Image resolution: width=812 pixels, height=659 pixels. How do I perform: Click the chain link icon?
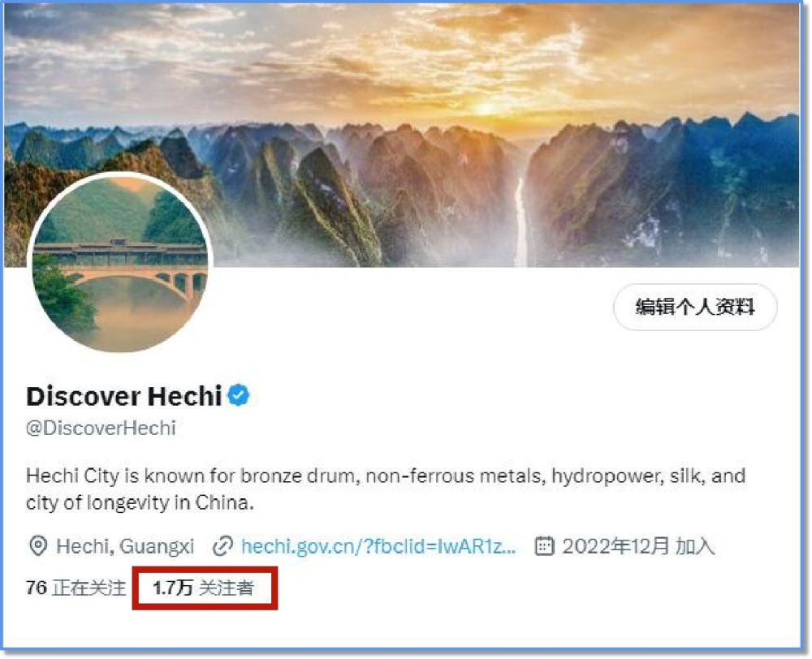click(x=223, y=546)
